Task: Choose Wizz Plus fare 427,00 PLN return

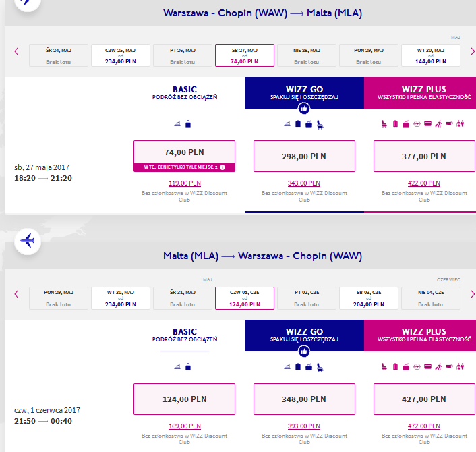Action: tap(424, 399)
